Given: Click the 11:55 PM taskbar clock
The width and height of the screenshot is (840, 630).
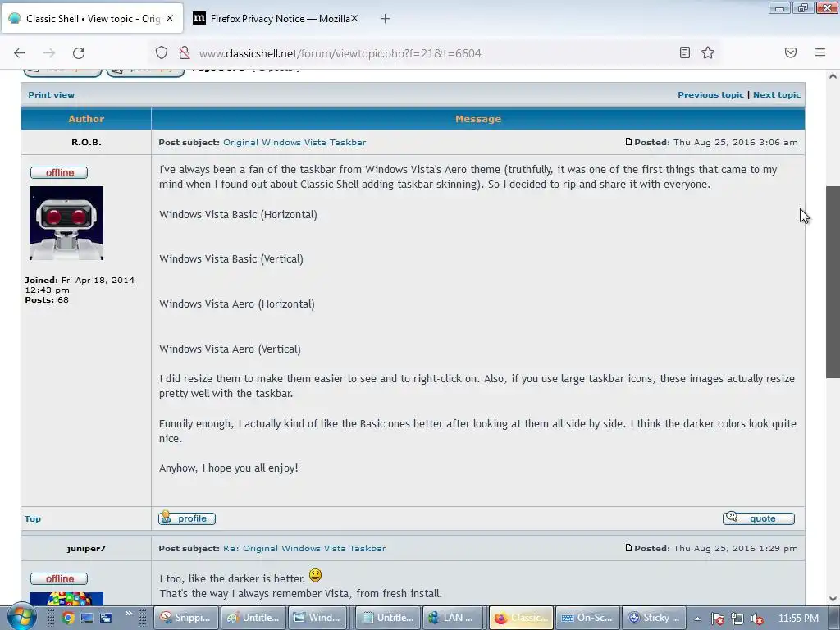Looking at the screenshot, I should tap(798, 619).
